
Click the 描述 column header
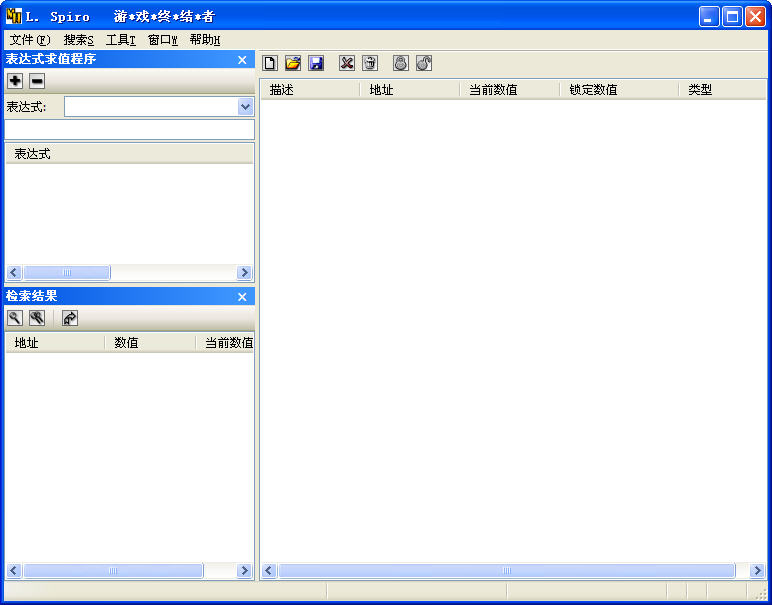[282, 90]
